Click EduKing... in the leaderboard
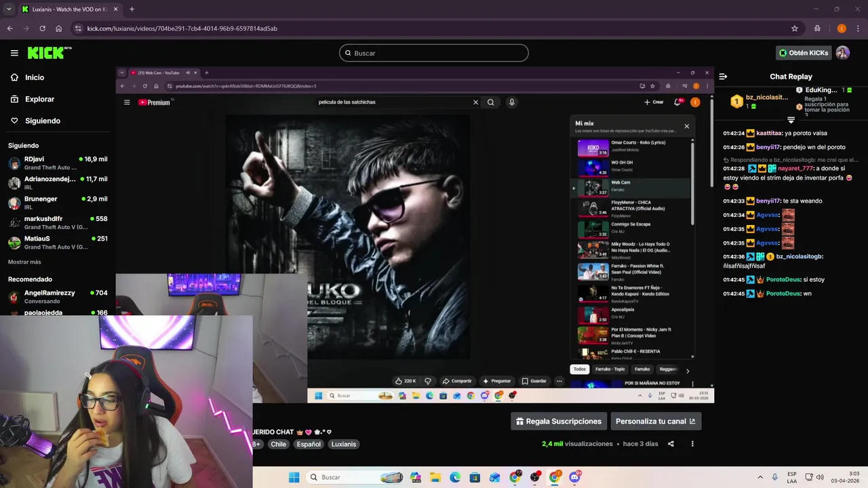The image size is (868, 488). [822, 89]
